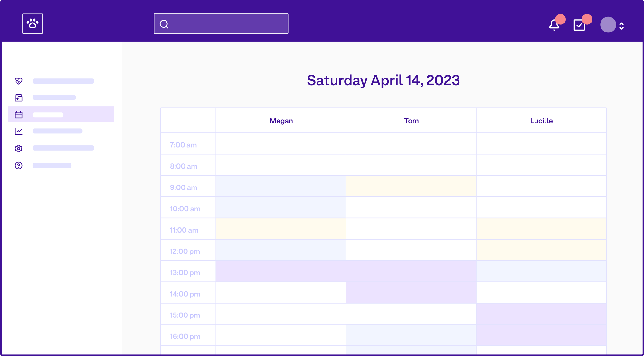Viewport: 644px width, 356px height.
Task: Click Tom's 13:00 pm purple appointment block
Action: point(411,272)
